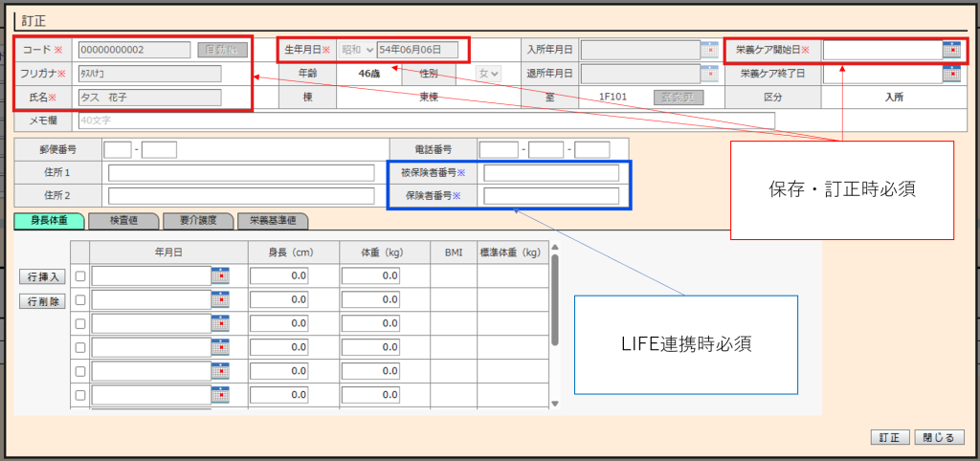This screenshot has width=980, height=461.
Task: Check the first row checkbox in table
Action: pos(80,276)
